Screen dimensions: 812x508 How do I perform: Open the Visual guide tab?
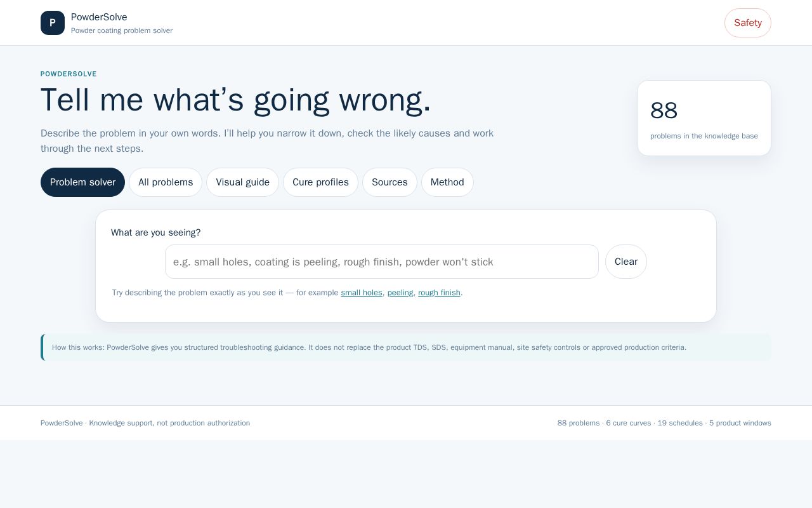(x=242, y=182)
